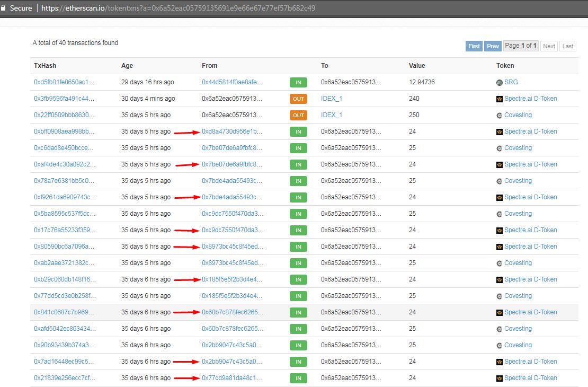Open Covesting link in 0x78a7e6381bb5c0 row
Image resolution: width=588 pixels, height=387 pixels.
518,181
